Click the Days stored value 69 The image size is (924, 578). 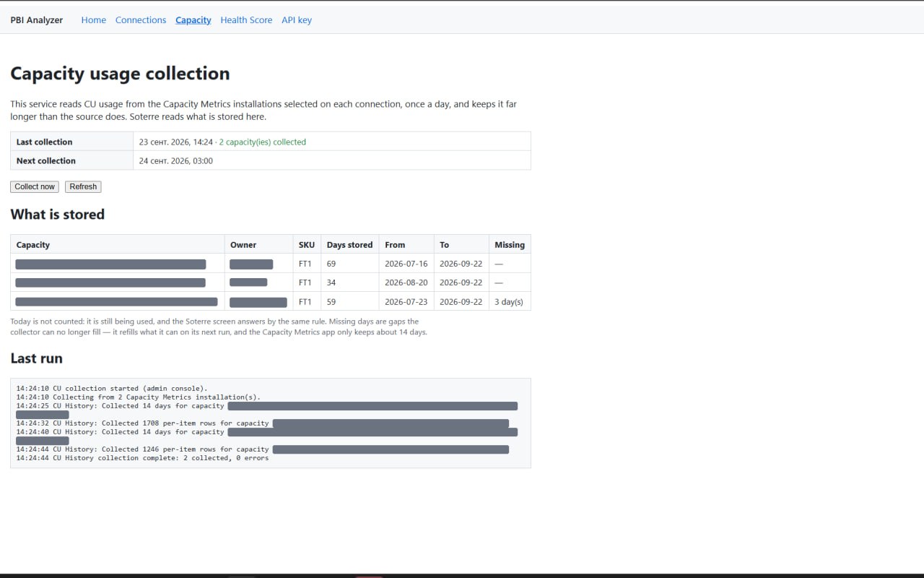click(331, 264)
